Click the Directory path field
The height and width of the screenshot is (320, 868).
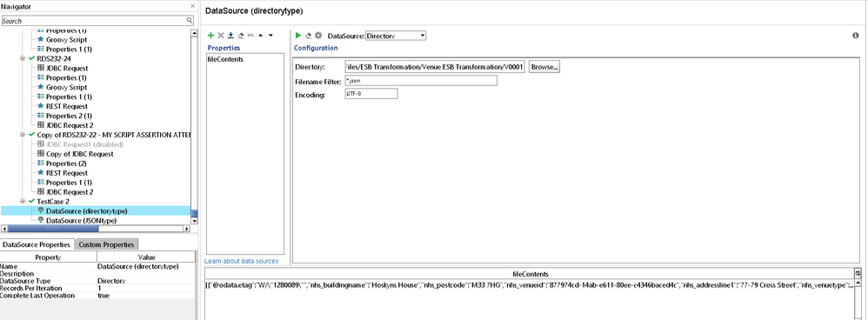pos(434,67)
